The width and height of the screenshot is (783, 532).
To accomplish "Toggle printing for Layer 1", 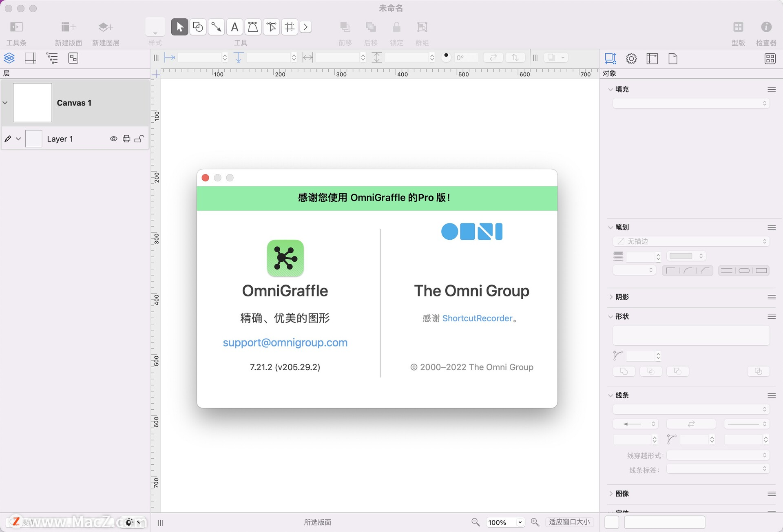I will (126, 139).
